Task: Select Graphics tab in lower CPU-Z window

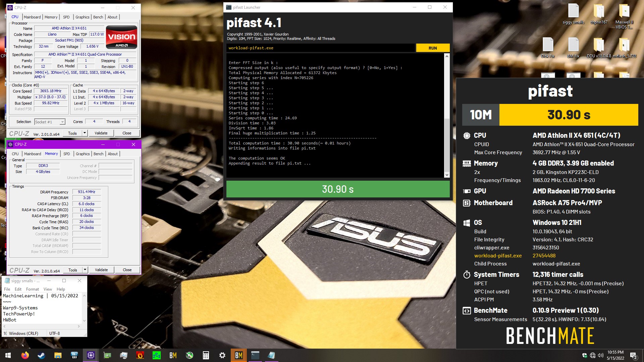Action: (83, 154)
